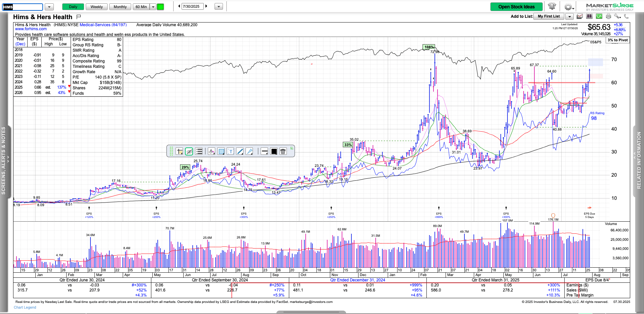
Task: Open the dropdown beside the date field
Action: [x=219, y=6]
